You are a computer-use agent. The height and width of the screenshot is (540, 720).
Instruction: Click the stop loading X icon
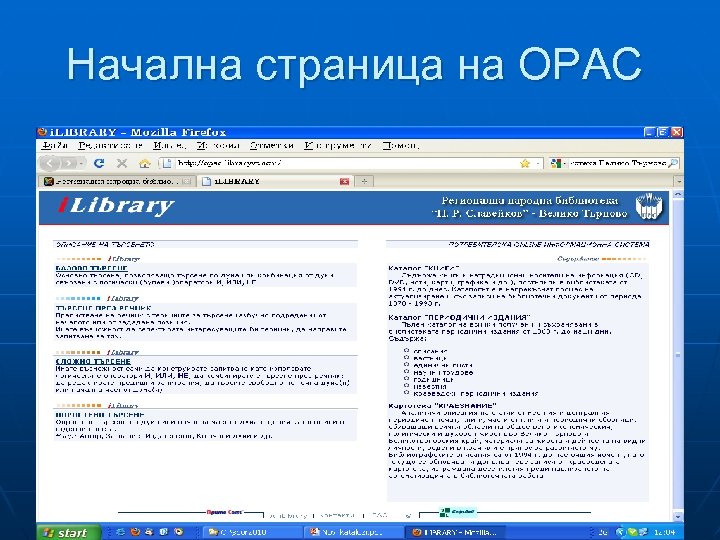click(122, 163)
